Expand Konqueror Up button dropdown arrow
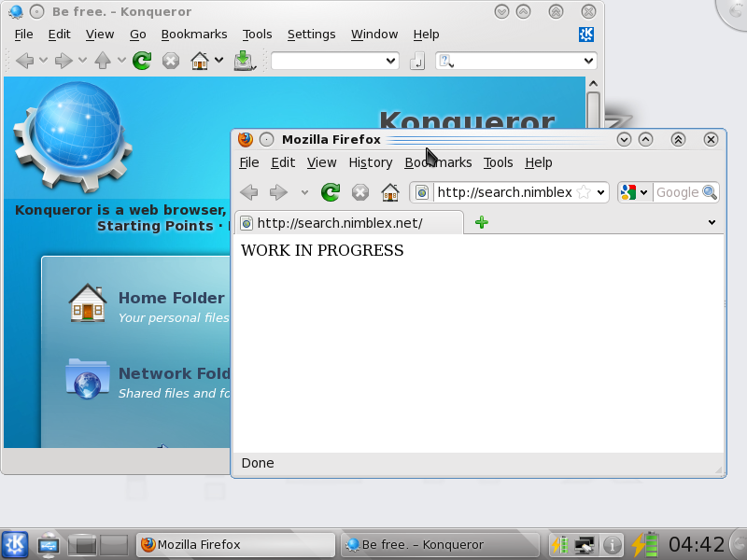This screenshot has height=560, width=747. tap(121, 61)
